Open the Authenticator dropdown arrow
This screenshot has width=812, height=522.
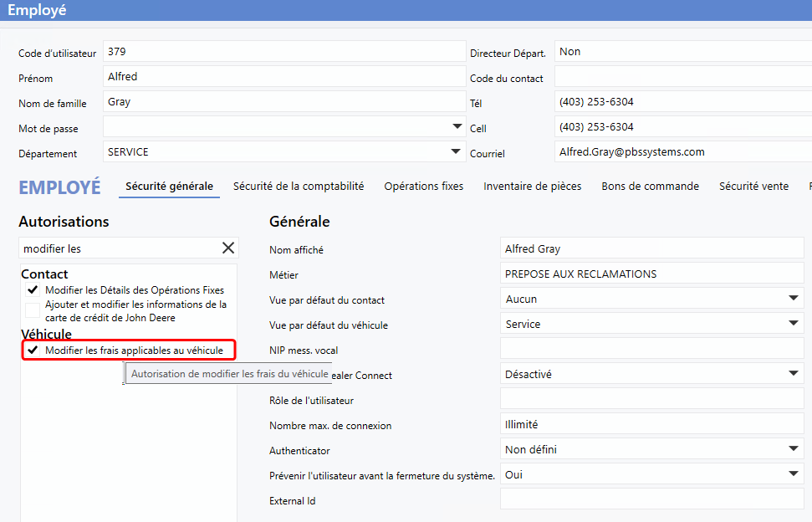(793, 449)
